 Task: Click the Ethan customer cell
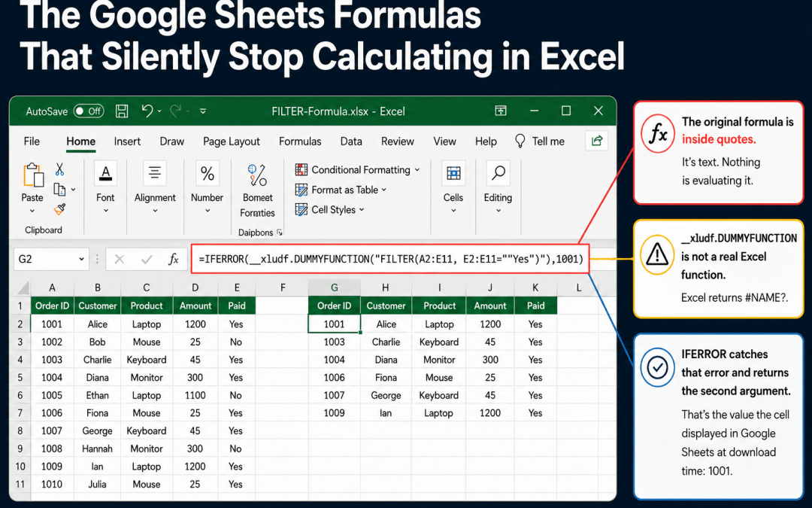97,395
